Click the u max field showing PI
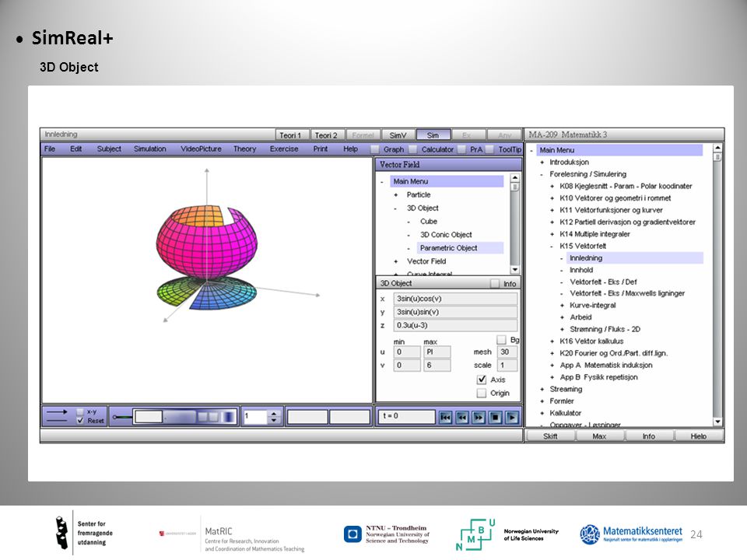Screen dimensions: 747x560 pyautogui.click(x=437, y=352)
